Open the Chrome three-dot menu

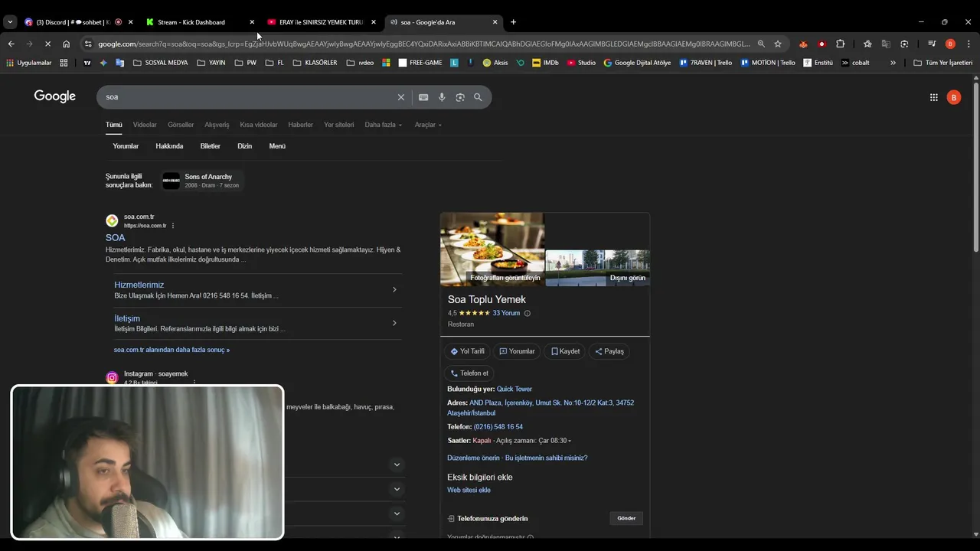point(969,44)
